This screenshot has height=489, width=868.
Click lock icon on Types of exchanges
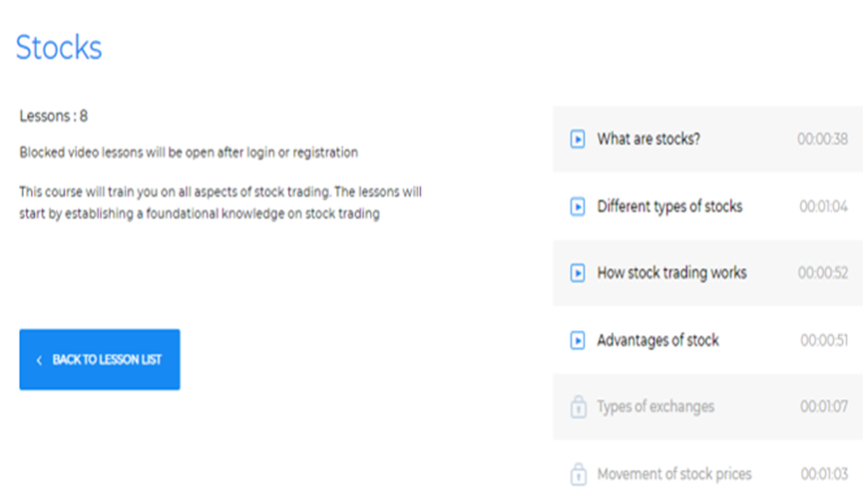(x=578, y=406)
